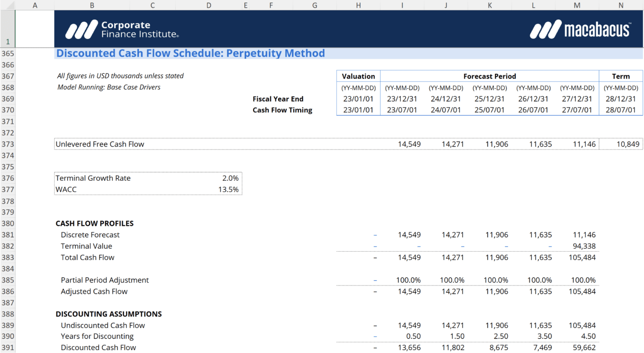Image resolution: width=644 pixels, height=353 pixels.
Task: Select row number 373
Action: 8,144
